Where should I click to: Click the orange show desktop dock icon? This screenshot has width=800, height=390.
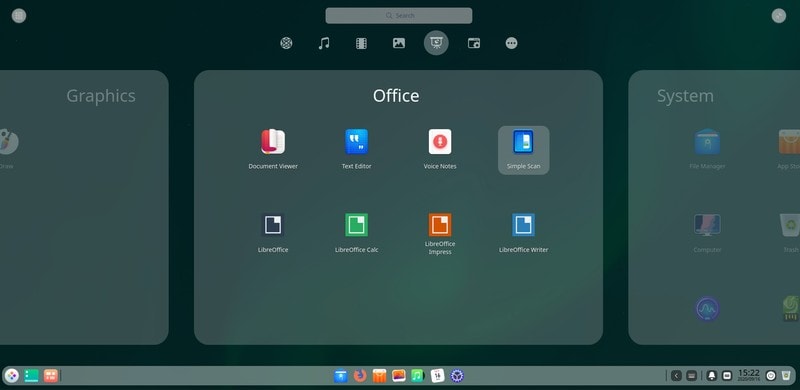(x=50, y=376)
